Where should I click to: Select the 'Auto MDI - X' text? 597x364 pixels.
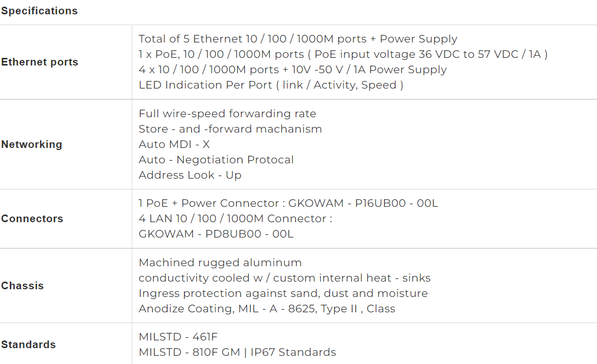click(174, 144)
